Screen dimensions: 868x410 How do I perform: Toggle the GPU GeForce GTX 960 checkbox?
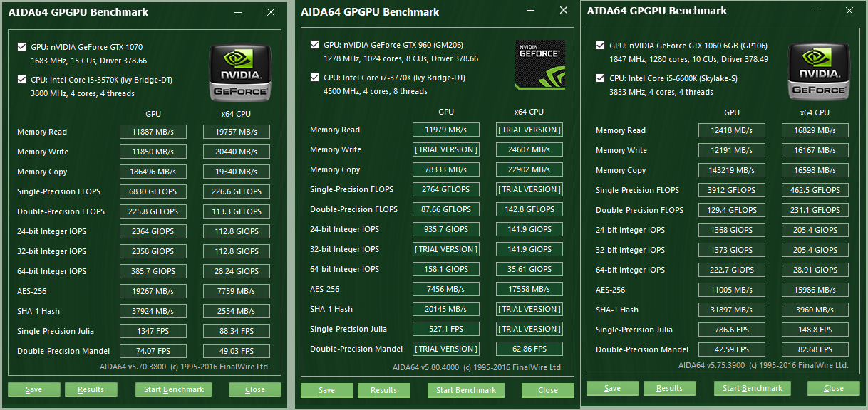314,45
